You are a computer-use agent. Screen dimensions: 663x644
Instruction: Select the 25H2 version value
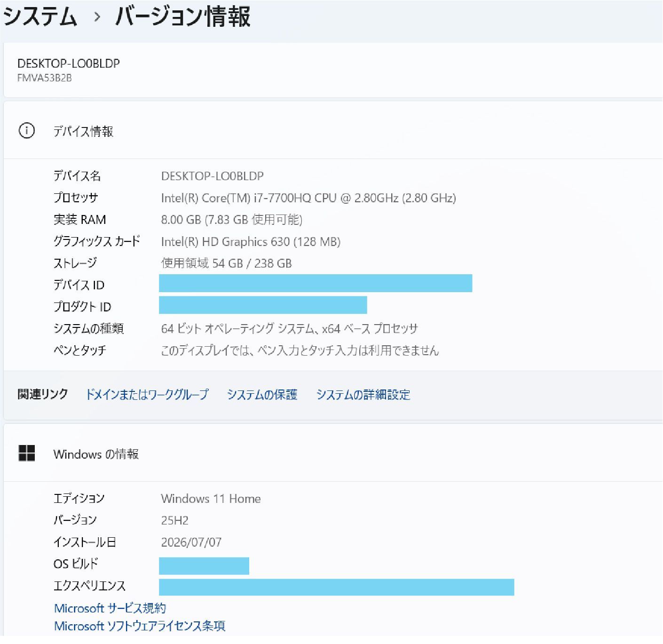coord(175,520)
